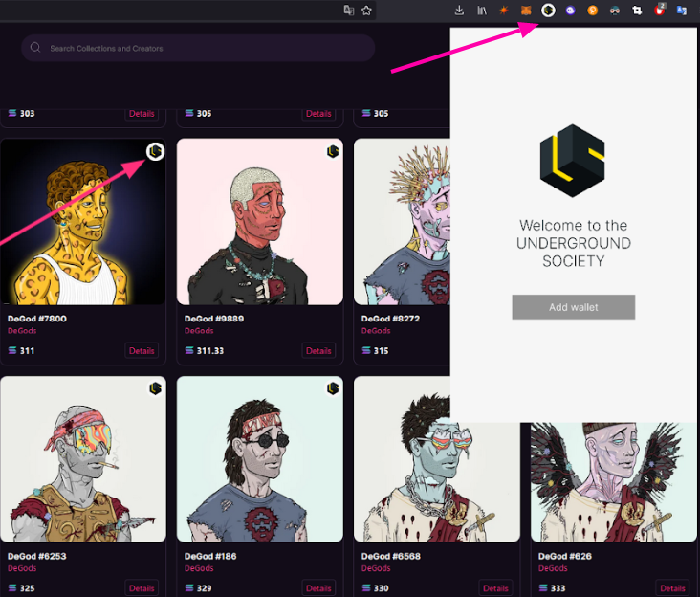Click the Underground badge on DeGod #6253
Screen dimensions: 700x597
click(x=155, y=388)
